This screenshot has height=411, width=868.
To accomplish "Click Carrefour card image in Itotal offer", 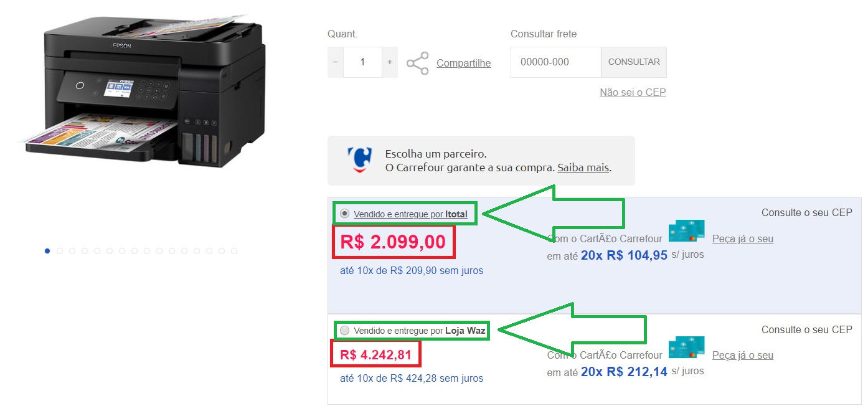I will pos(686,230).
